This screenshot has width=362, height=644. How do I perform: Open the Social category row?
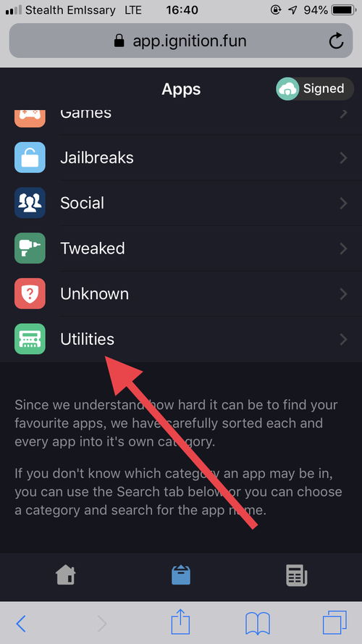click(181, 203)
